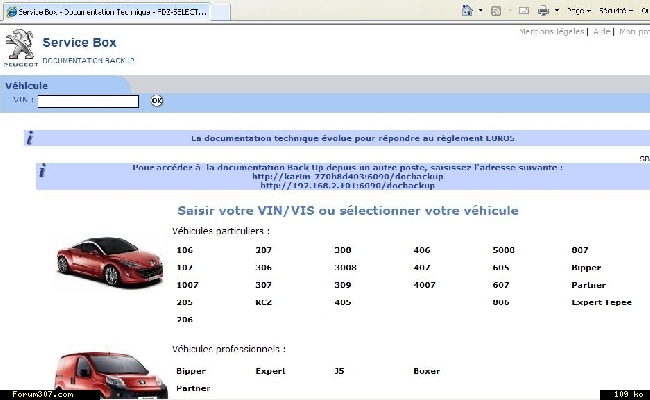This screenshot has height=400, width=650.
Task: Click the Internet Explorer icon on tab
Action: 12,12
